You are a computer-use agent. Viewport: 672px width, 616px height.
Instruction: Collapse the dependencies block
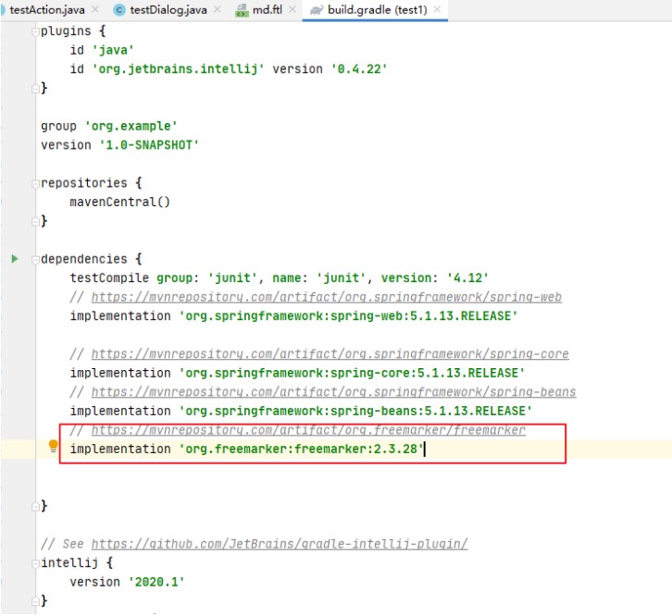click(35, 259)
